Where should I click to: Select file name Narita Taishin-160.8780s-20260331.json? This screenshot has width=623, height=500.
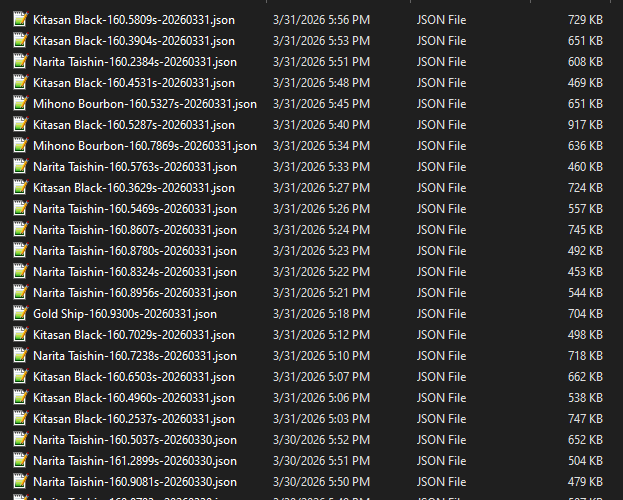[x=135, y=251]
